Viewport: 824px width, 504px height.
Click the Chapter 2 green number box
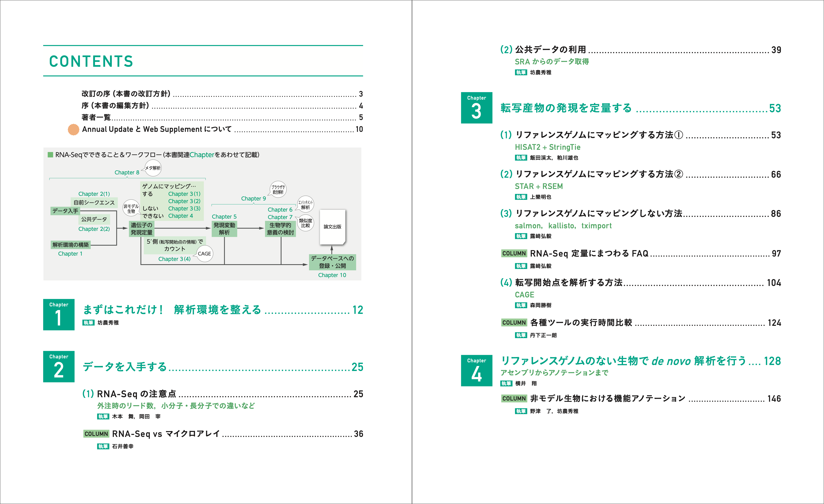click(x=59, y=366)
